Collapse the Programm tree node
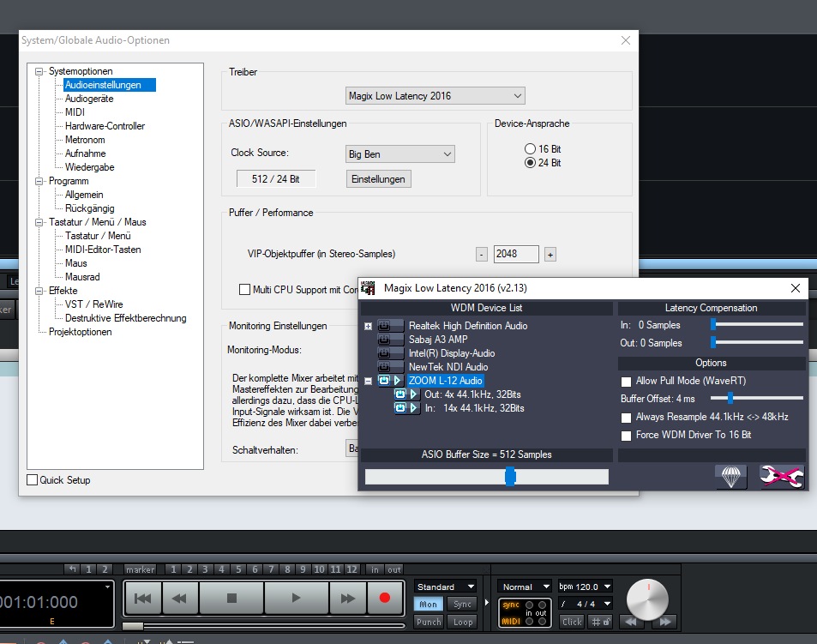Image resolution: width=817 pixels, height=644 pixels. 39,181
